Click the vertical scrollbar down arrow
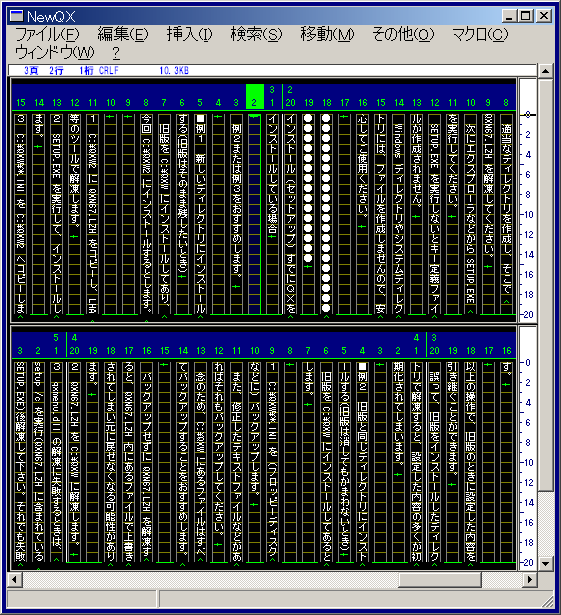Viewport: 561px width, 615px height. pos(545,564)
